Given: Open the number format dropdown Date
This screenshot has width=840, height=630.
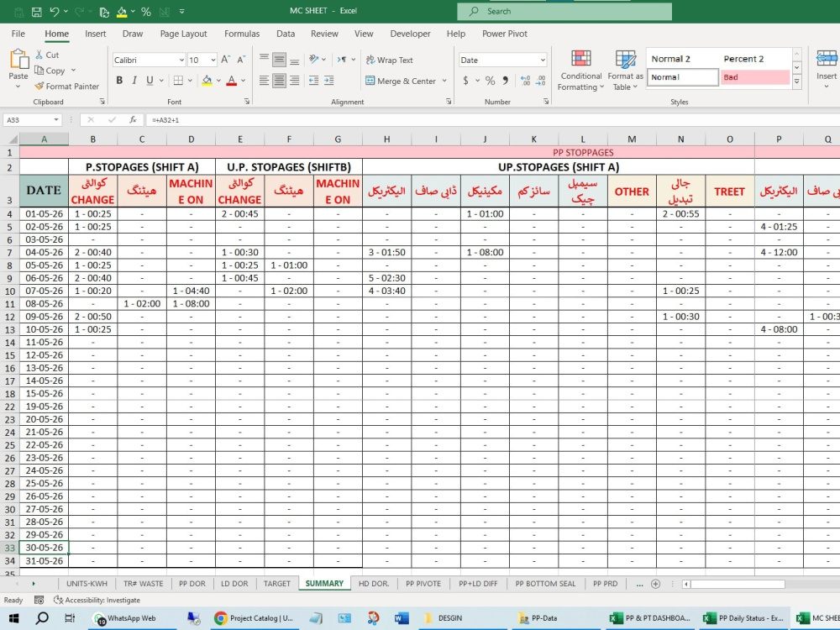Looking at the screenshot, I should coord(542,60).
